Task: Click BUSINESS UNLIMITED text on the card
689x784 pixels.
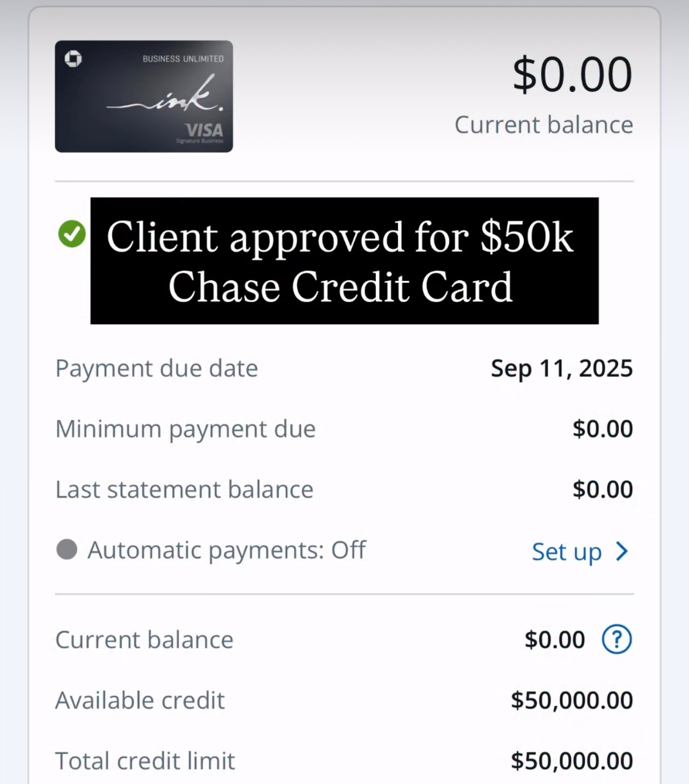Action: pos(183,59)
